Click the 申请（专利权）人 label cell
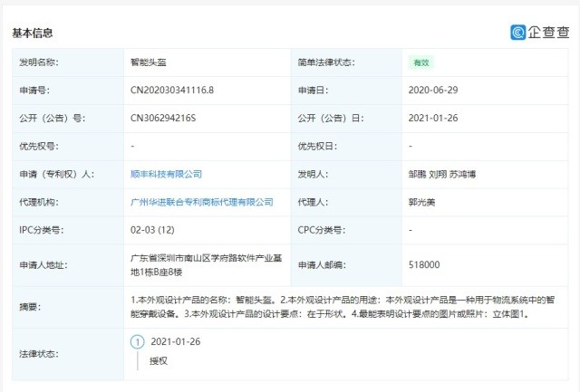 pyautogui.click(x=68, y=175)
